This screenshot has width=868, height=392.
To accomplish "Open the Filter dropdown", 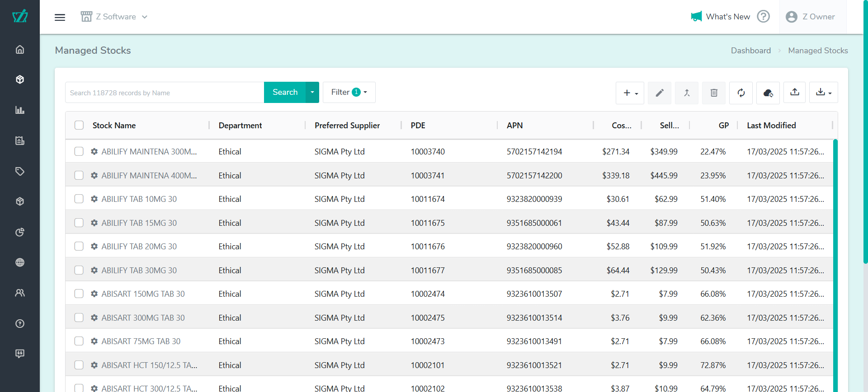I will coord(349,93).
